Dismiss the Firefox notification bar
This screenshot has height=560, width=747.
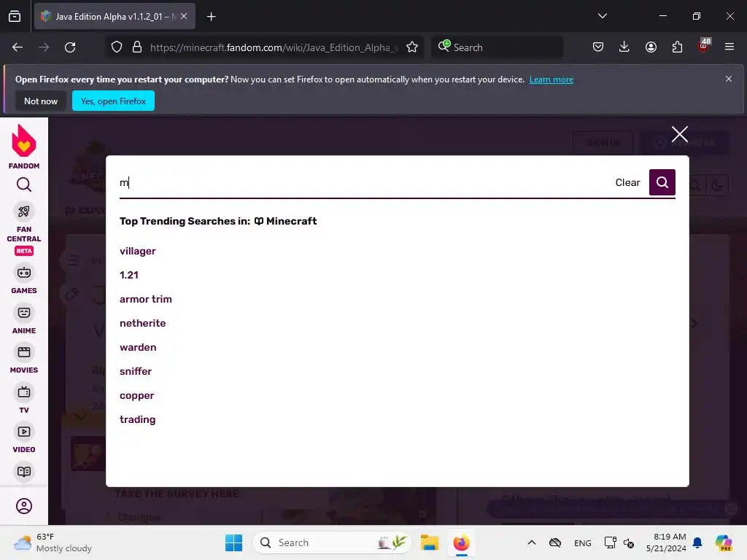(729, 79)
